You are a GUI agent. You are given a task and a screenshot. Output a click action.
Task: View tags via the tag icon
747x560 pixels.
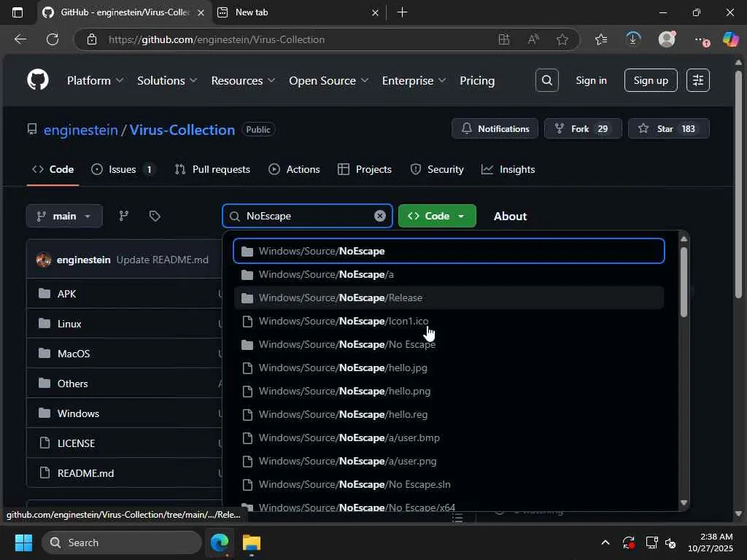click(x=155, y=216)
